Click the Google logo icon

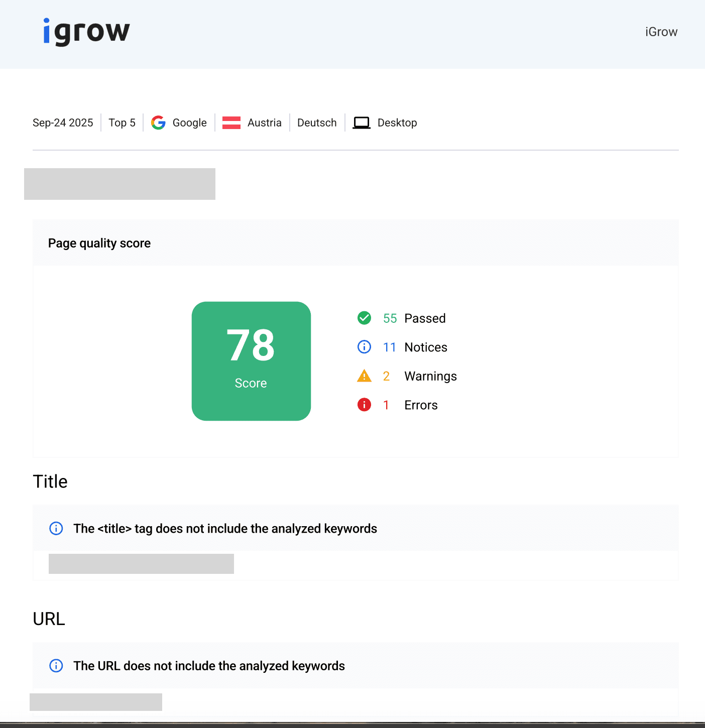158,123
